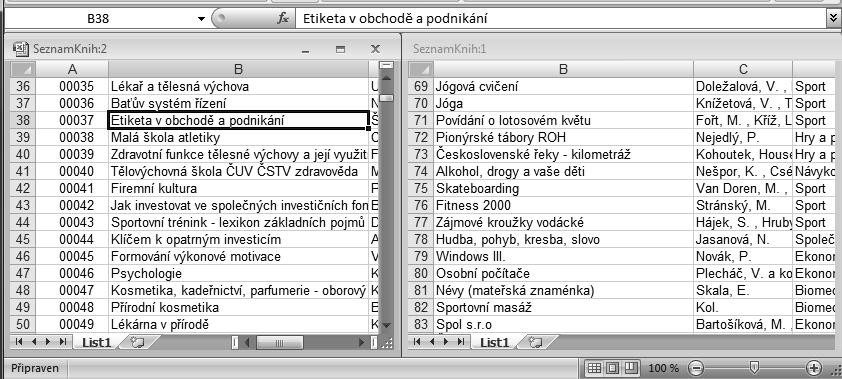Go to previous sheet in SeznamKnih:2
This screenshot has height=379, width=842.
33,341
